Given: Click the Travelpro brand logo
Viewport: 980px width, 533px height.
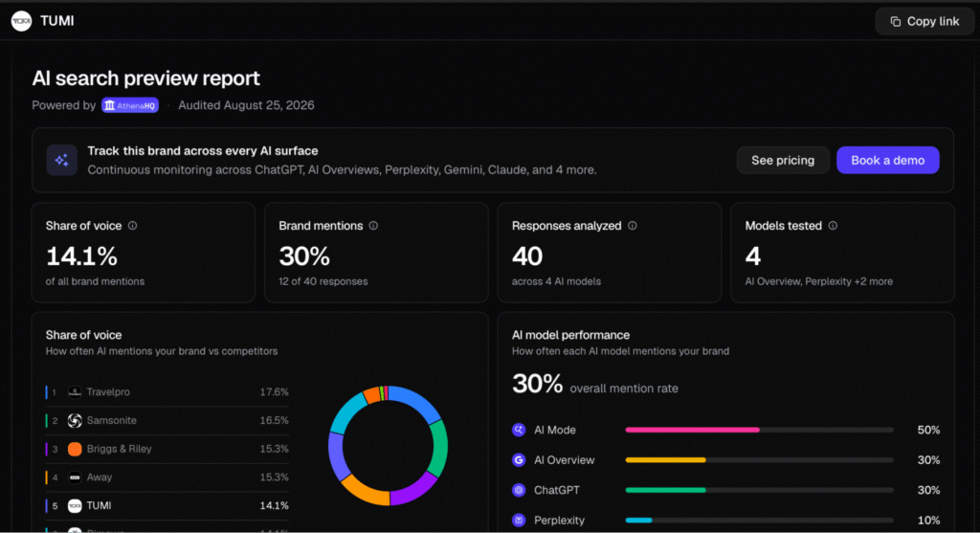Looking at the screenshot, I should click(x=75, y=392).
